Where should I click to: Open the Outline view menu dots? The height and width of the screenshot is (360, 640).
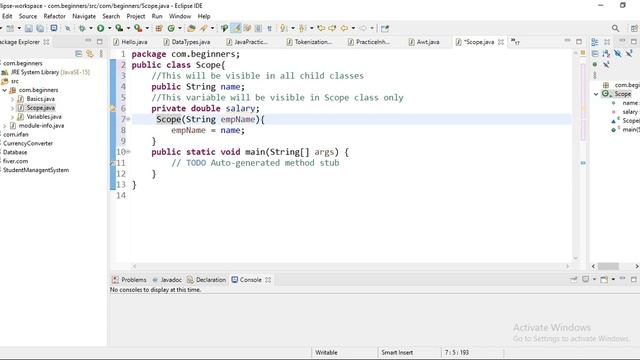pyautogui.click(x=595, y=76)
